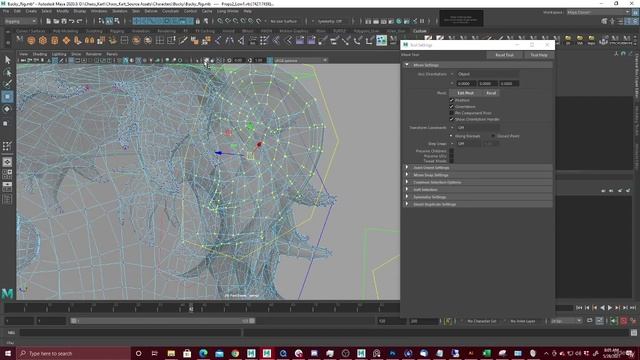Click the single-pane layout icon below the toolbox
The width and height of the screenshot is (640, 360).
coord(7,162)
